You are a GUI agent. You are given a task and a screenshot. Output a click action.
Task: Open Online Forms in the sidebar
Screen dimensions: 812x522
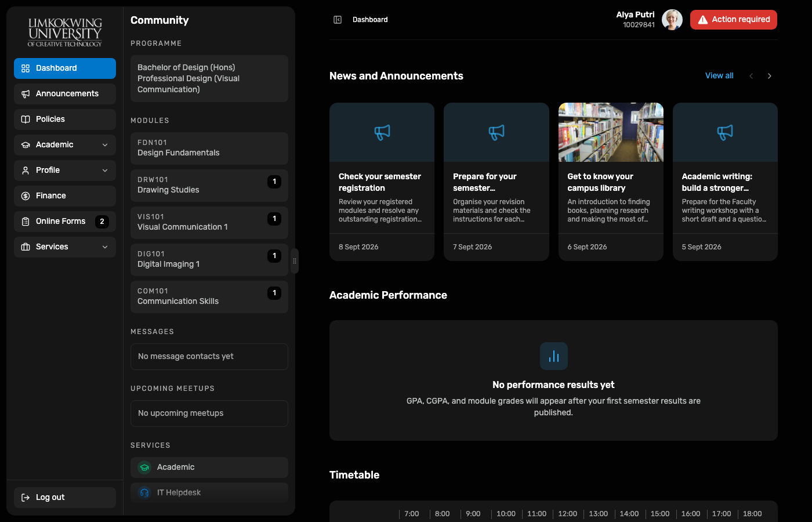click(x=65, y=222)
